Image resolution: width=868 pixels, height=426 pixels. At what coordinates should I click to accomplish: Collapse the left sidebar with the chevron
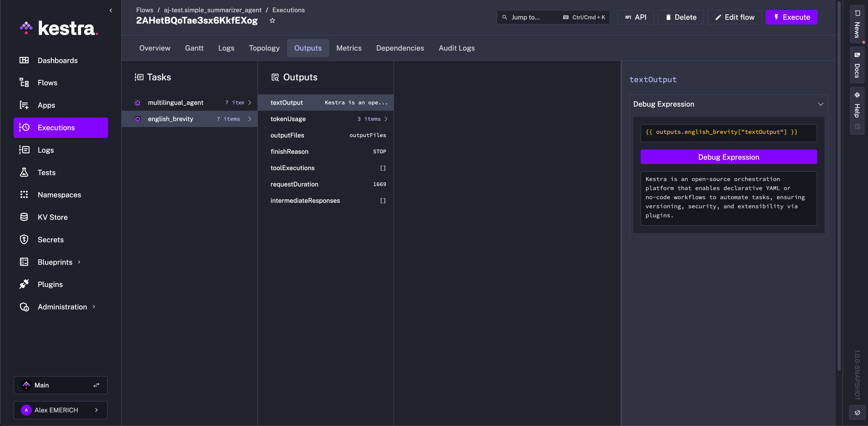click(x=111, y=10)
